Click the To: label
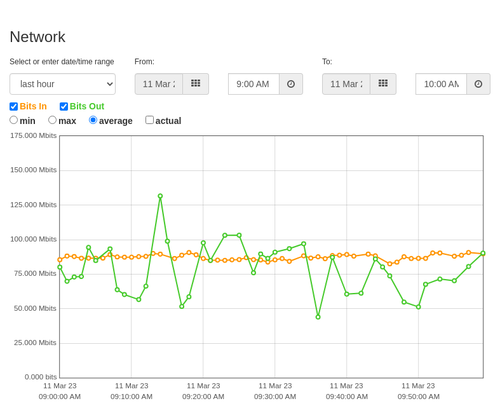500x403 pixels. coord(327,62)
